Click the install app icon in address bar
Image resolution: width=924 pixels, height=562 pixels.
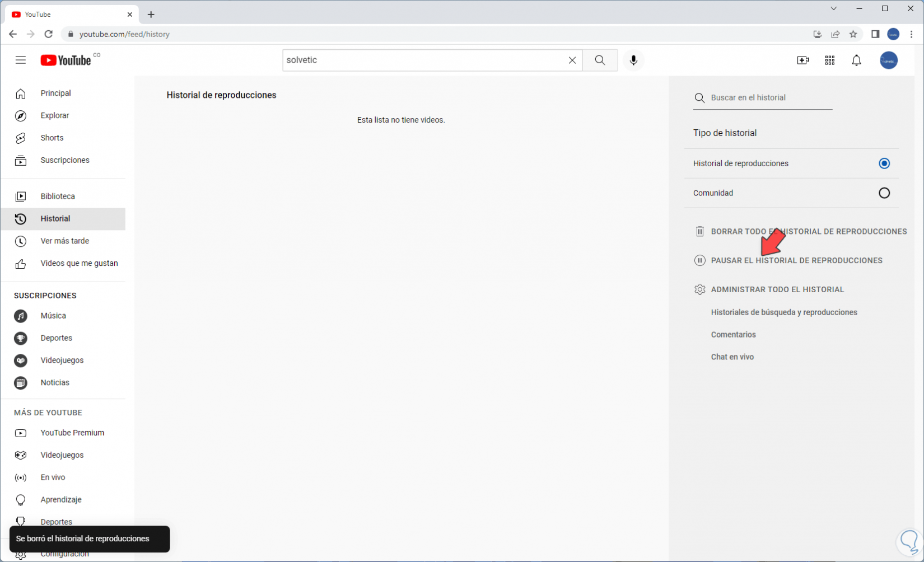(x=818, y=34)
